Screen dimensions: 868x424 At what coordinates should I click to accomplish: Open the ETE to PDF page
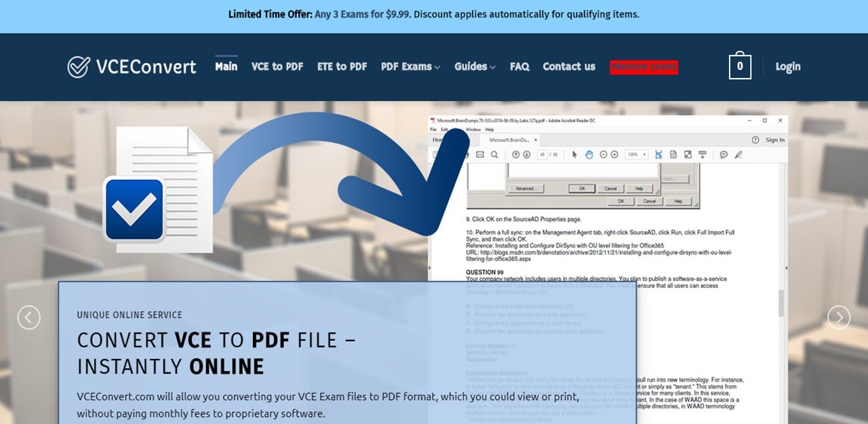pos(342,66)
